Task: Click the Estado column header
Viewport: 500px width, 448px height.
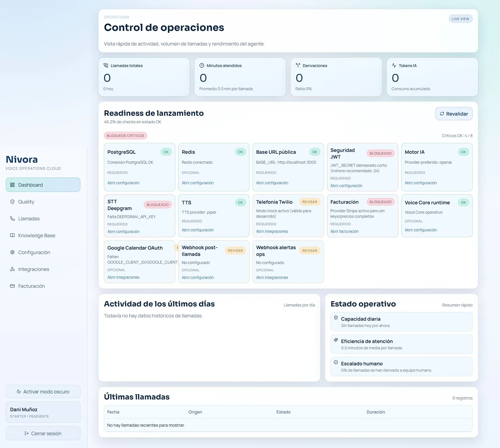Action: (x=283, y=412)
